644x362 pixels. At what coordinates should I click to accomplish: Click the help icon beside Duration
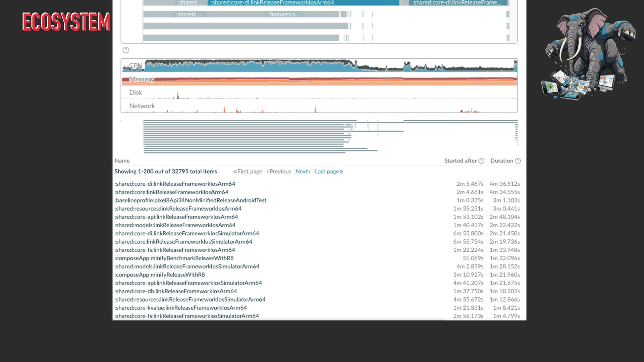pyautogui.click(x=518, y=161)
